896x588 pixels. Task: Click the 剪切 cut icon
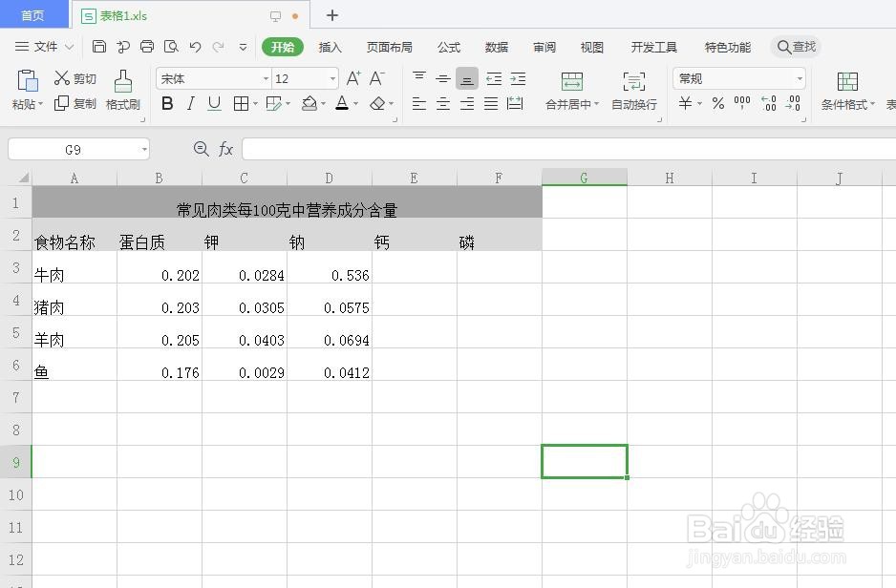(x=75, y=78)
